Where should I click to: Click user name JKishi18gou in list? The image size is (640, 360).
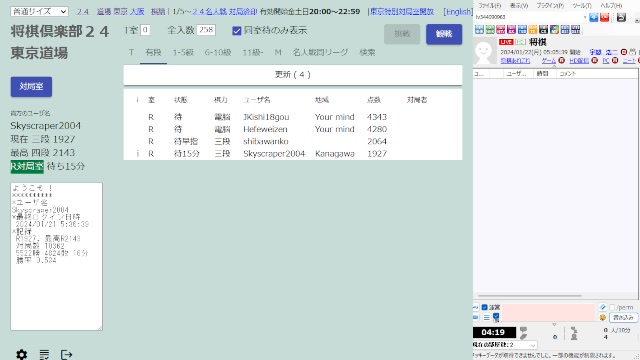pos(266,117)
